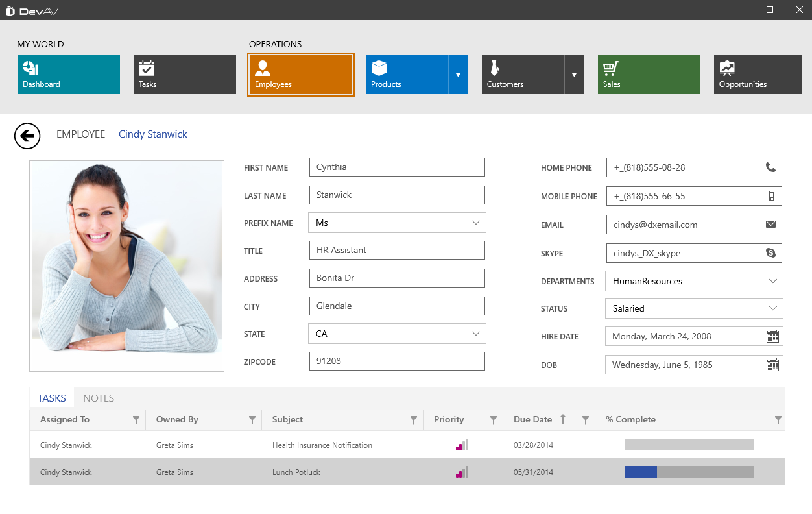Open the filter for Priority column
The image size is (812, 514).
pos(494,421)
